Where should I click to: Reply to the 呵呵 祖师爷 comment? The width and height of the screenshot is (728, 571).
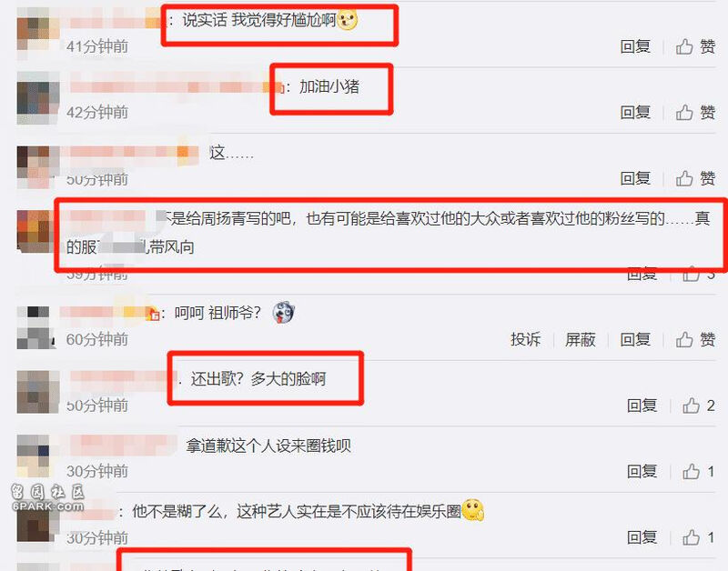(635, 339)
